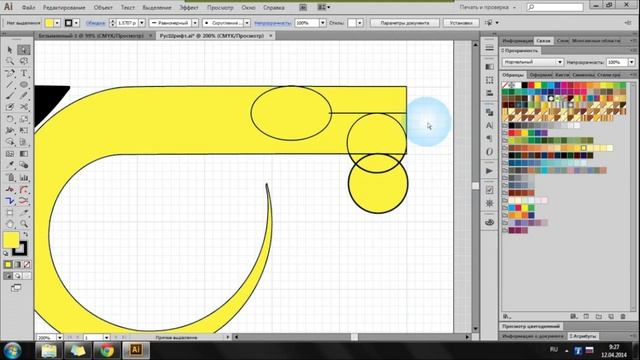The height and width of the screenshot is (360, 640).
Task: Select the Blend tool
Action: 24,165
